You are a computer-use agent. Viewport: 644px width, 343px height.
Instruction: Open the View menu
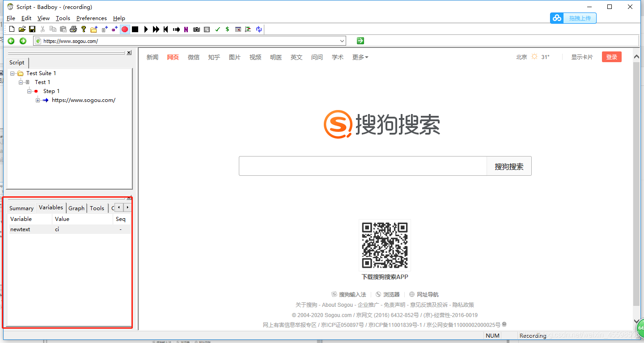[43, 18]
